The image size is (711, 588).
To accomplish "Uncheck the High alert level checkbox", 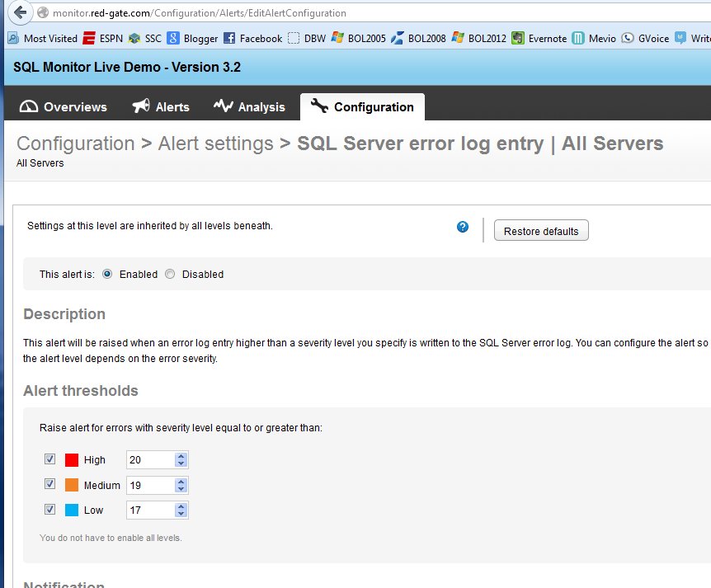I will [49, 459].
